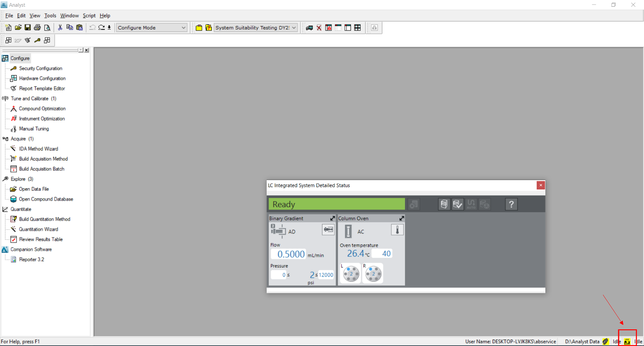
Task: Open the Build Acquisition Batch tool
Action: coord(41,169)
